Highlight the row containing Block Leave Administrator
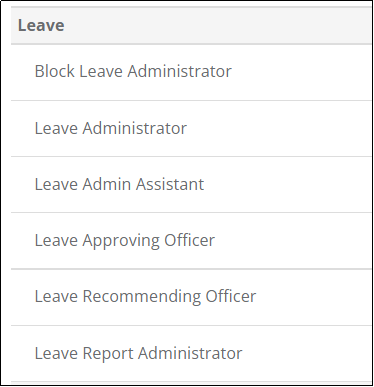The width and height of the screenshot is (374, 387). click(x=191, y=72)
